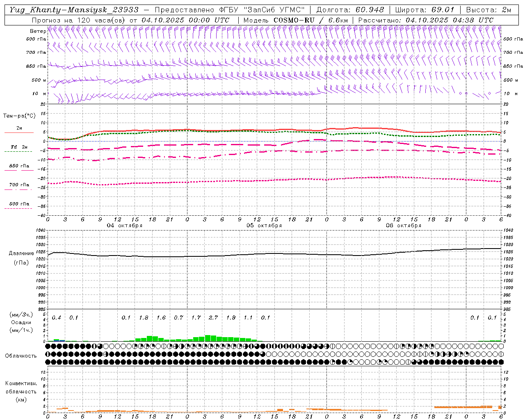Select the 1.6 precipitation amount value
This screenshot has width=525, height=420.
pyautogui.click(x=161, y=317)
